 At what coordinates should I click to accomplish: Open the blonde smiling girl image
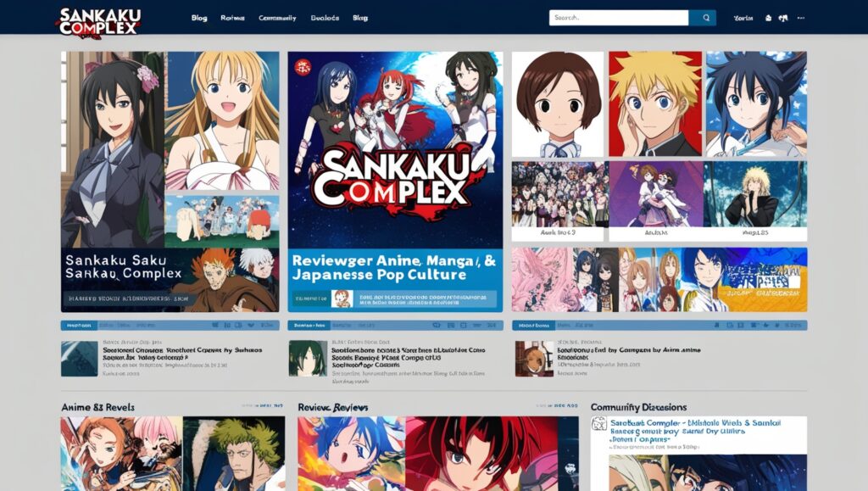pos(223,120)
